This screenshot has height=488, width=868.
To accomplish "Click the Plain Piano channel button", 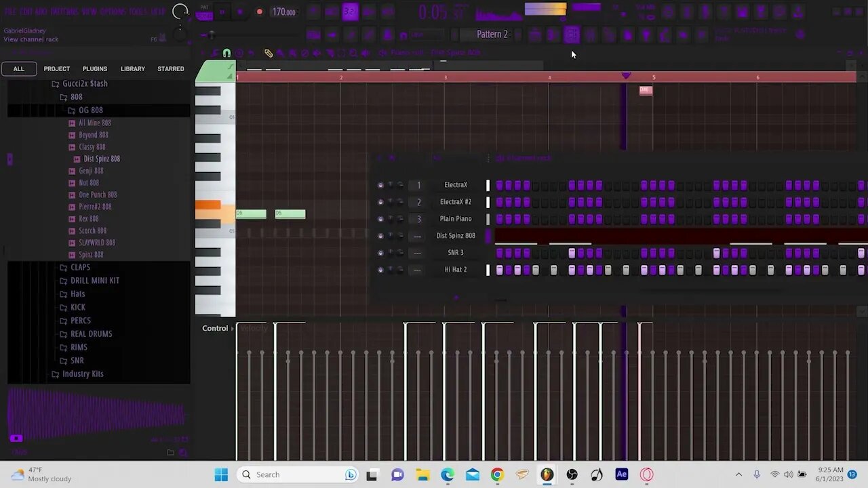I will click(x=456, y=219).
